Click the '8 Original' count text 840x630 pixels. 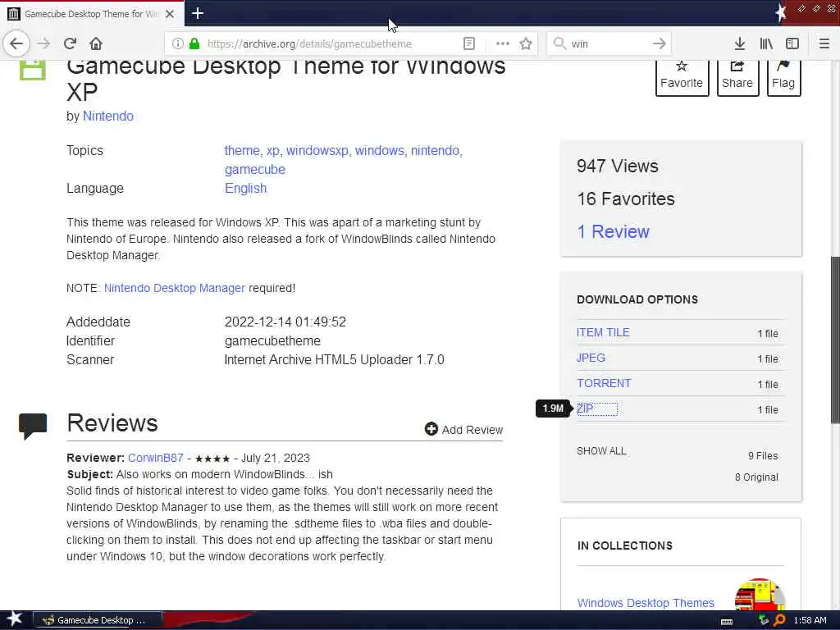point(756,477)
